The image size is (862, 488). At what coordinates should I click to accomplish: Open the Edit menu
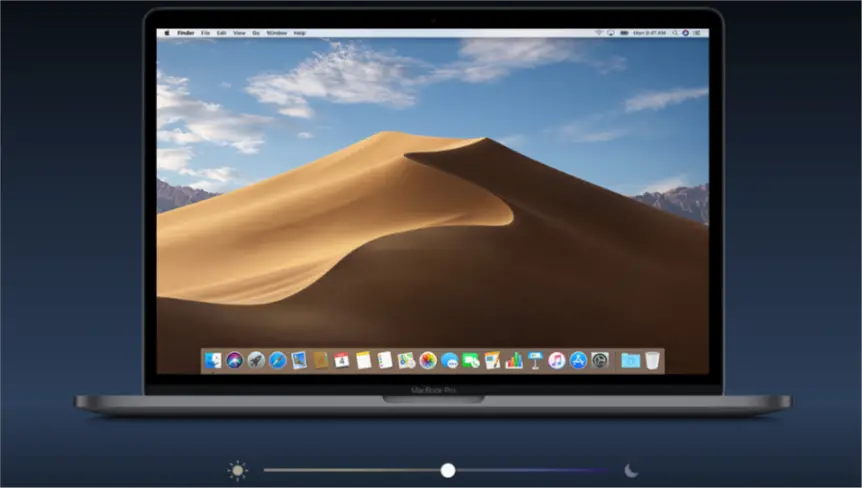[222, 33]
